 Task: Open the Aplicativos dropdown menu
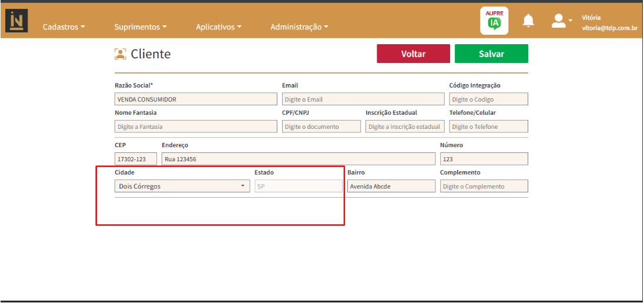[x=219, y=27]
